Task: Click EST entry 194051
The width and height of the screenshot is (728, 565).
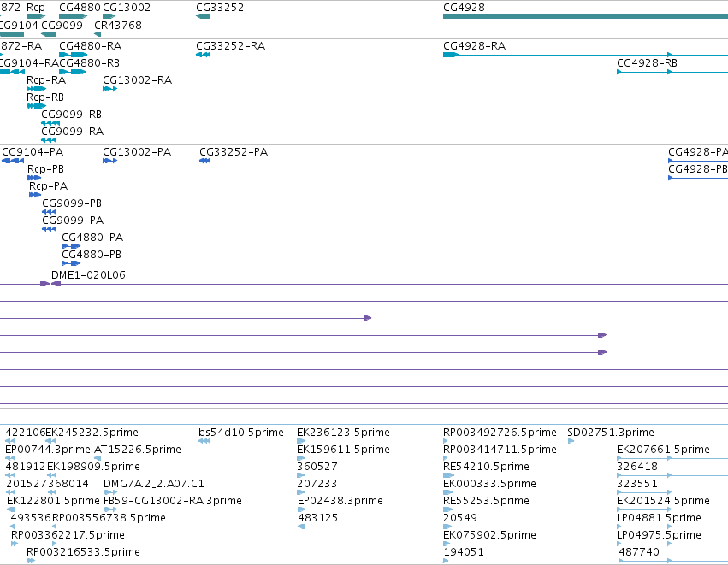Action: coord(464,552)
